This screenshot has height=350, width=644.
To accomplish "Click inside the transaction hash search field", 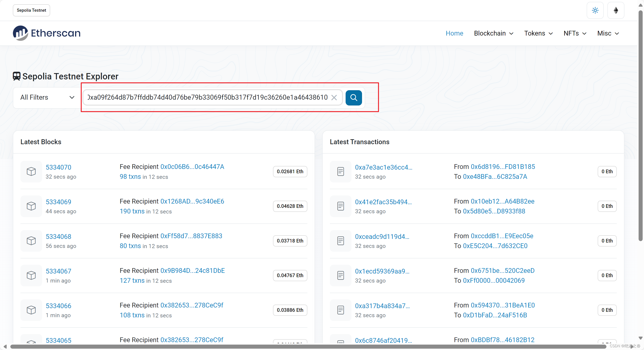I will coord(208,97).
